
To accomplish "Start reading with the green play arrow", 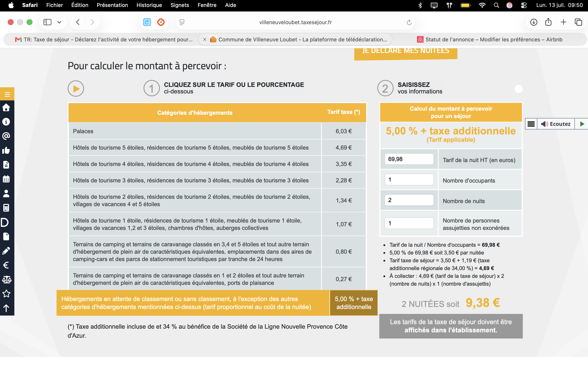I will 582,124.
